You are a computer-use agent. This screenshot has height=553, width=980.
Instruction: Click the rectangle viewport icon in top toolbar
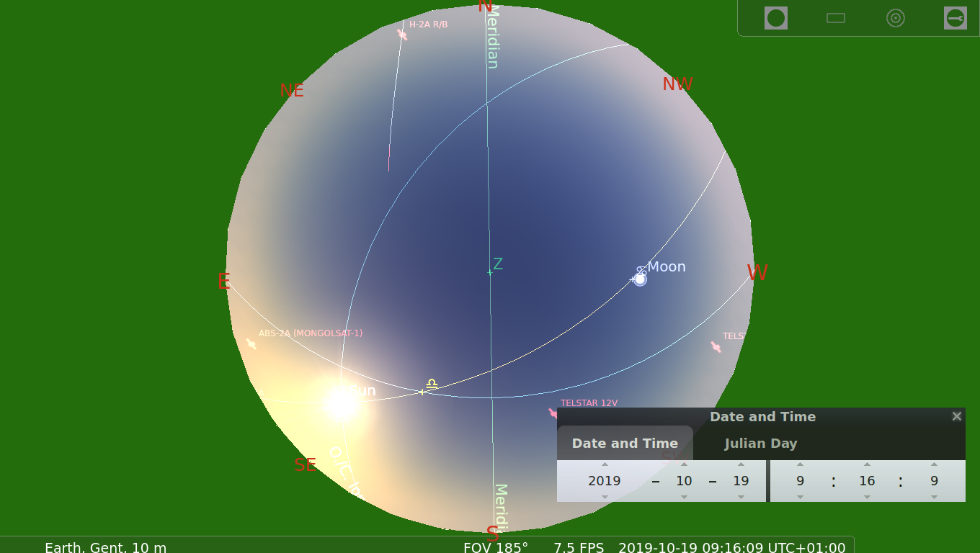[835, 18]
